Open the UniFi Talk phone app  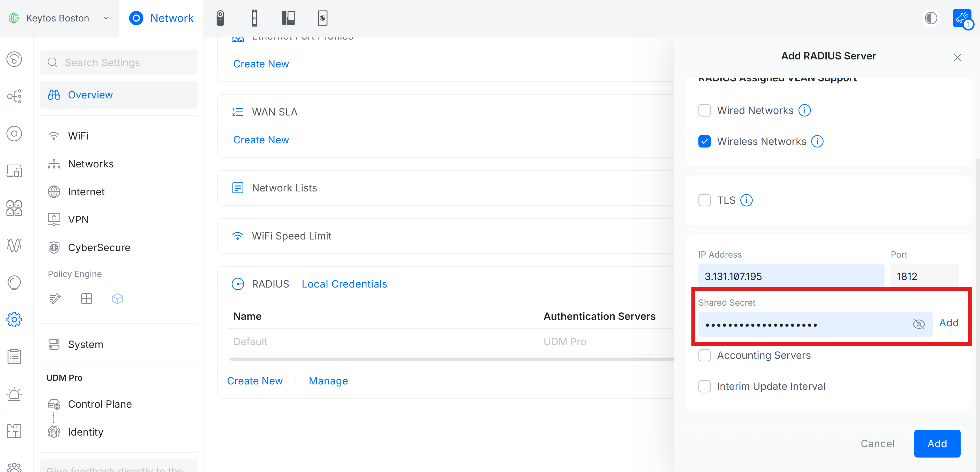[x=289, y=18]
